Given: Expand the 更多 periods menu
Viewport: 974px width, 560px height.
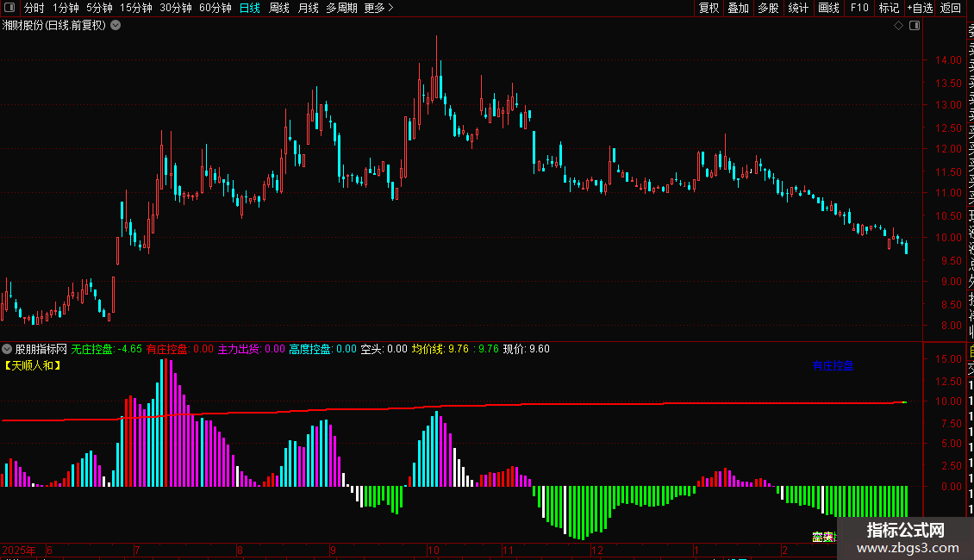Looking at the screenshot, I should (379, 8).
